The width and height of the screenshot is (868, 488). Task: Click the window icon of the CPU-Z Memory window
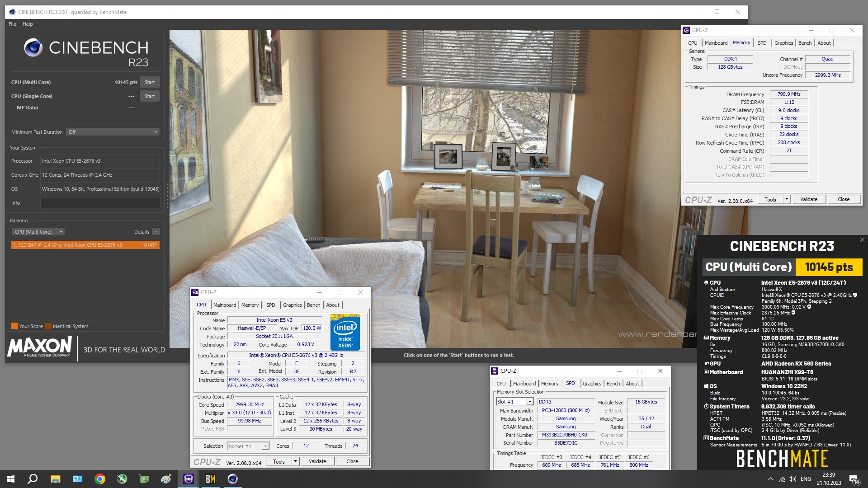[686, 30]
